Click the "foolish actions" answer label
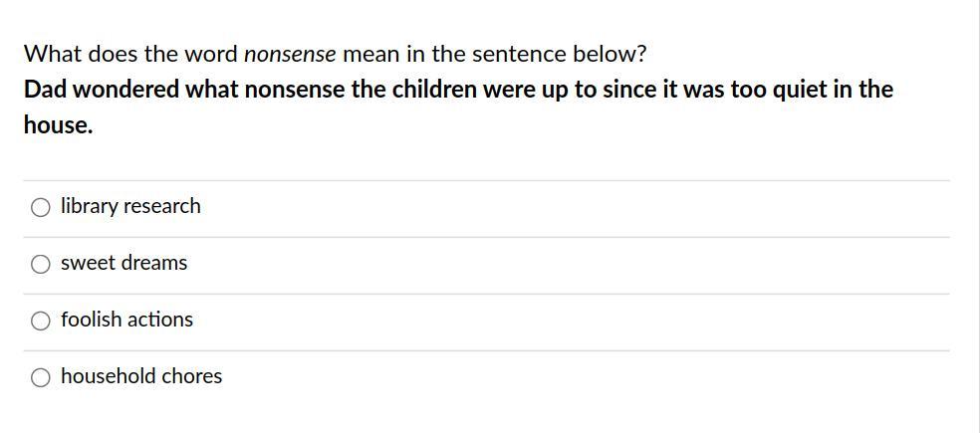980x433 pixels. [x=126, y=320]
